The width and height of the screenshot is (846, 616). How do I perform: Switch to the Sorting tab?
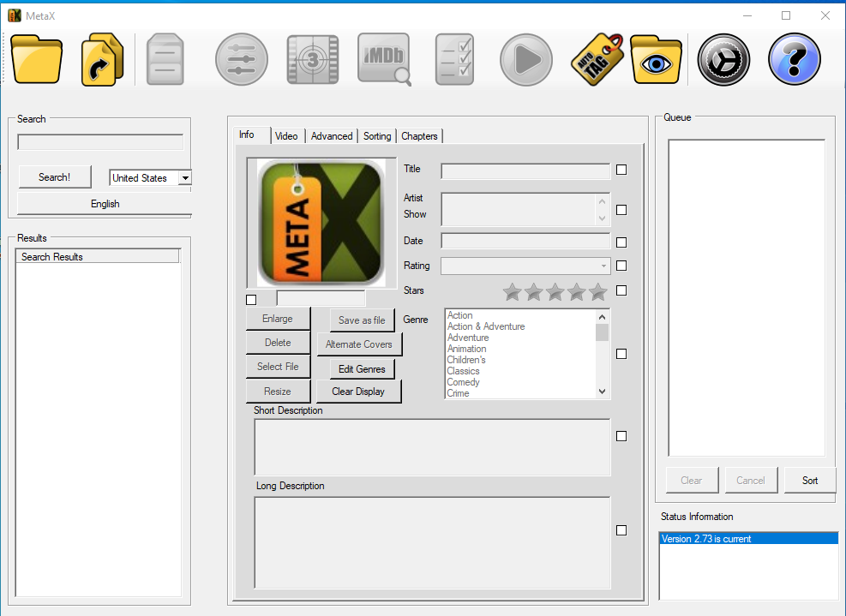377,136
